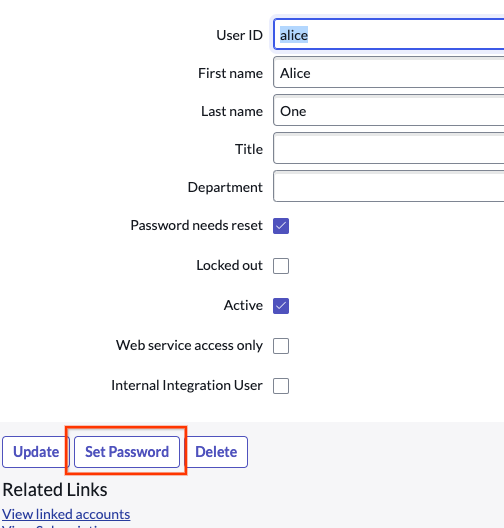Enable the Locked out checkbox

pyautogui.click(x=281, y=266)
